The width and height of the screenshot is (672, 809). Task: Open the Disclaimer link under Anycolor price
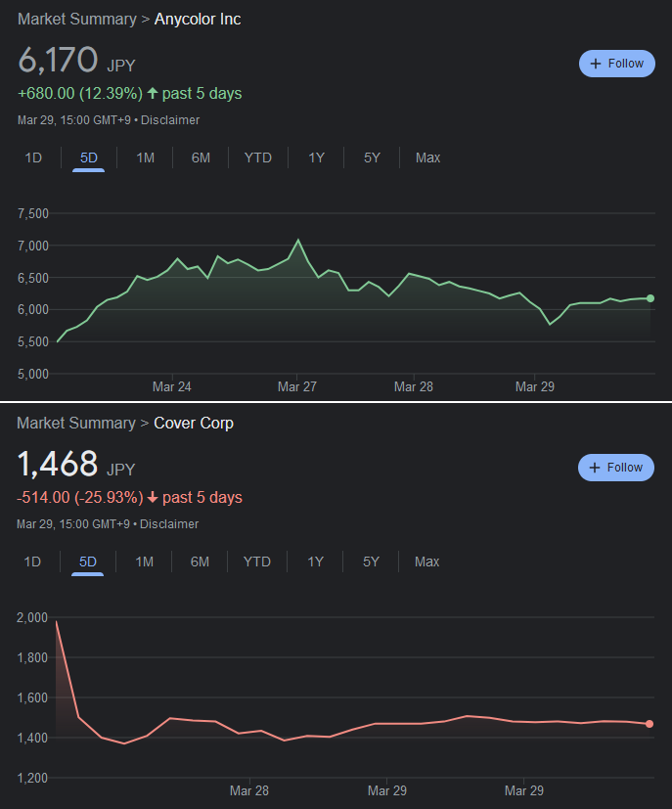coord(170,120)
